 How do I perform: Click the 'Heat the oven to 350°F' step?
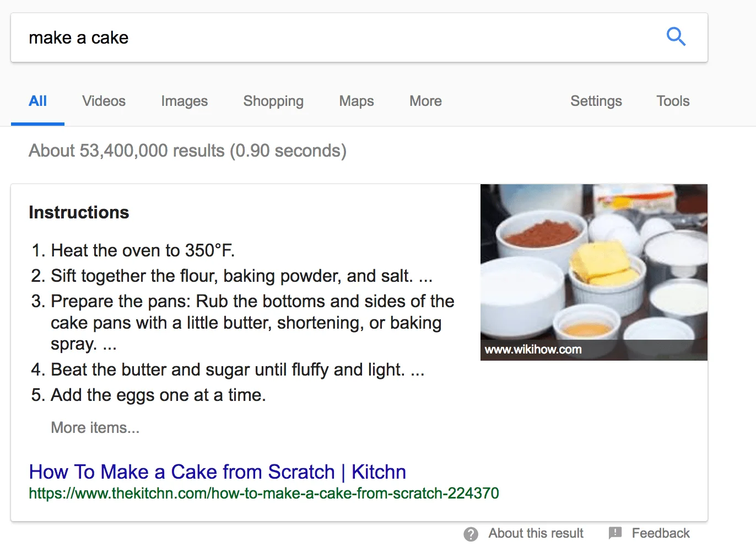coord(143,251)
